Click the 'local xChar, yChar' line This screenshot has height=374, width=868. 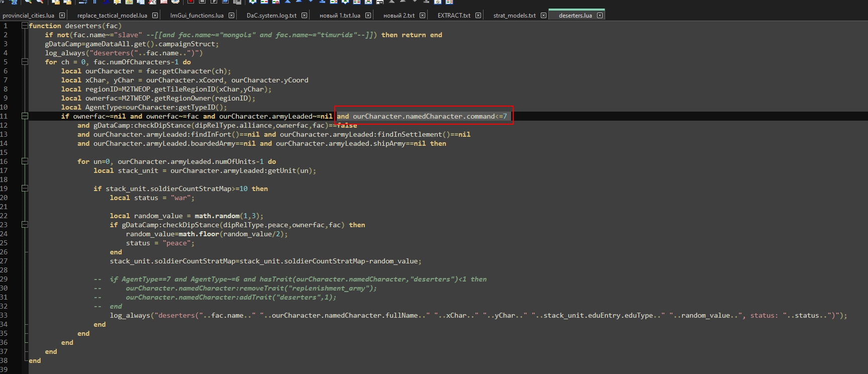tap(184, 80)
